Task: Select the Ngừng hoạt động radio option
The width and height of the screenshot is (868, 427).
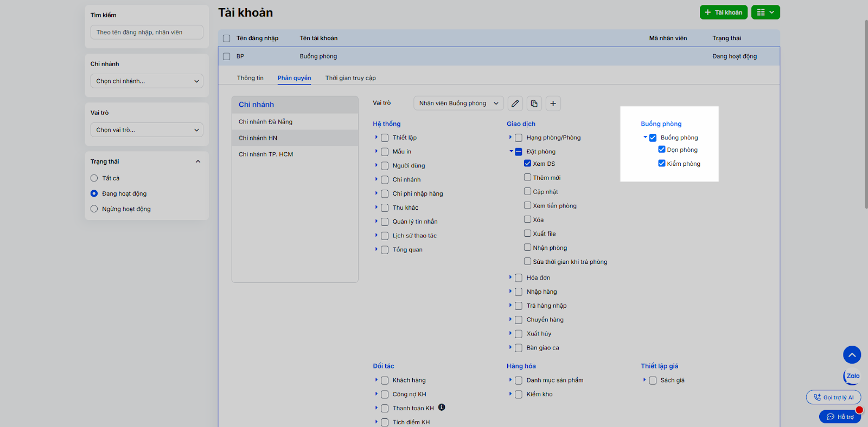Action: pyautogui.click(x=94, y=209)
